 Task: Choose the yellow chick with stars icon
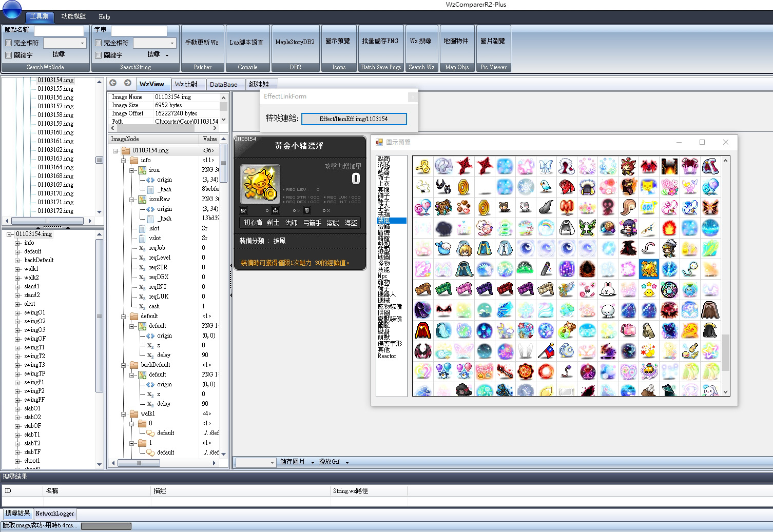pyautogui.click(x=649, y=289)
